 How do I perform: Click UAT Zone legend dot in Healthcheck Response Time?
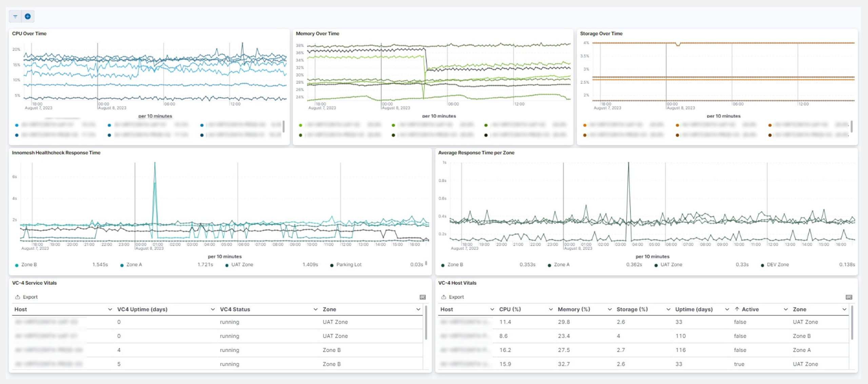click(227, 265)
